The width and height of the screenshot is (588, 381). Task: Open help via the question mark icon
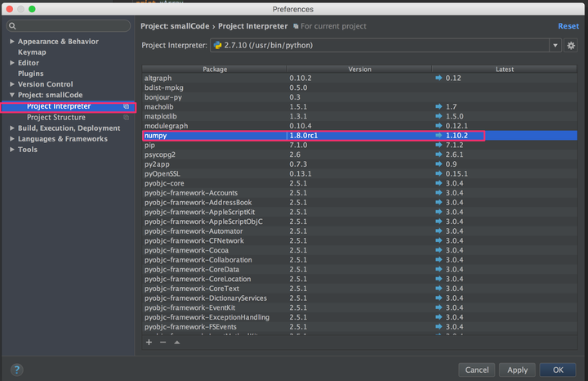click(16, 370)
